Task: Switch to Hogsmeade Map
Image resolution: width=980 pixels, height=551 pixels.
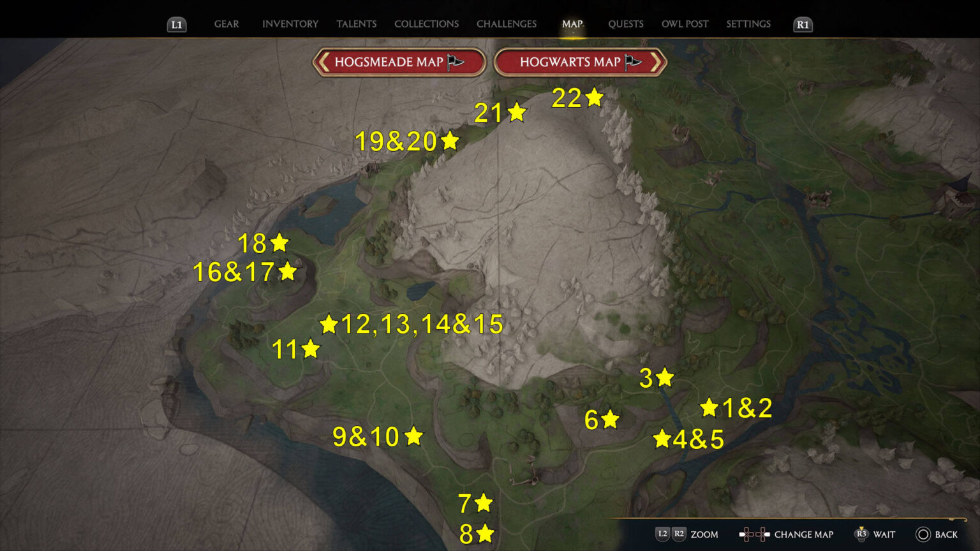Action: point(399,62)
